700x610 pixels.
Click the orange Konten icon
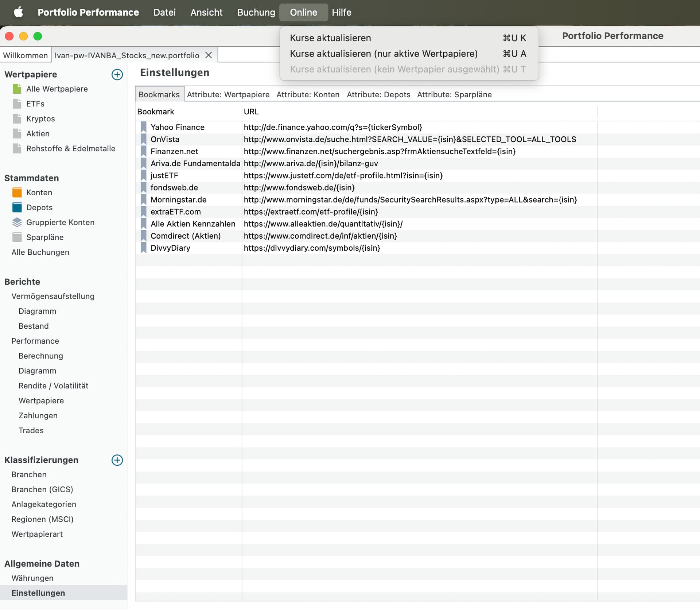pyautogui.click(x=17, y=192)
